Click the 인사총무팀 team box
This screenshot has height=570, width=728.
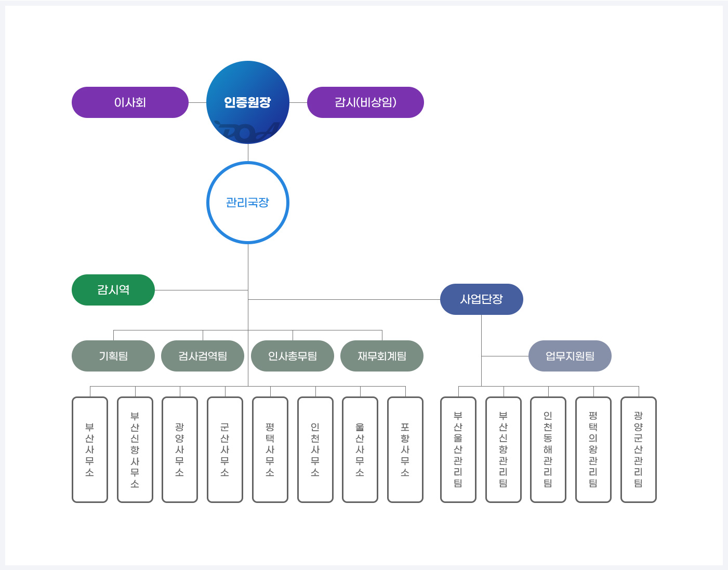click(x=293, y=356)
